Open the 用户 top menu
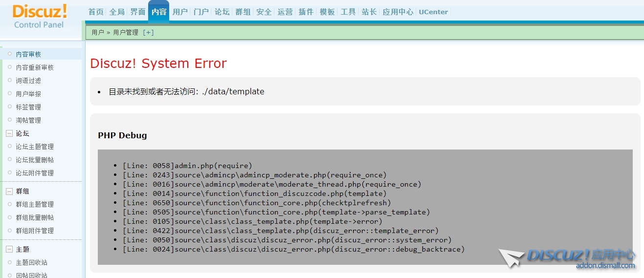 180,12
